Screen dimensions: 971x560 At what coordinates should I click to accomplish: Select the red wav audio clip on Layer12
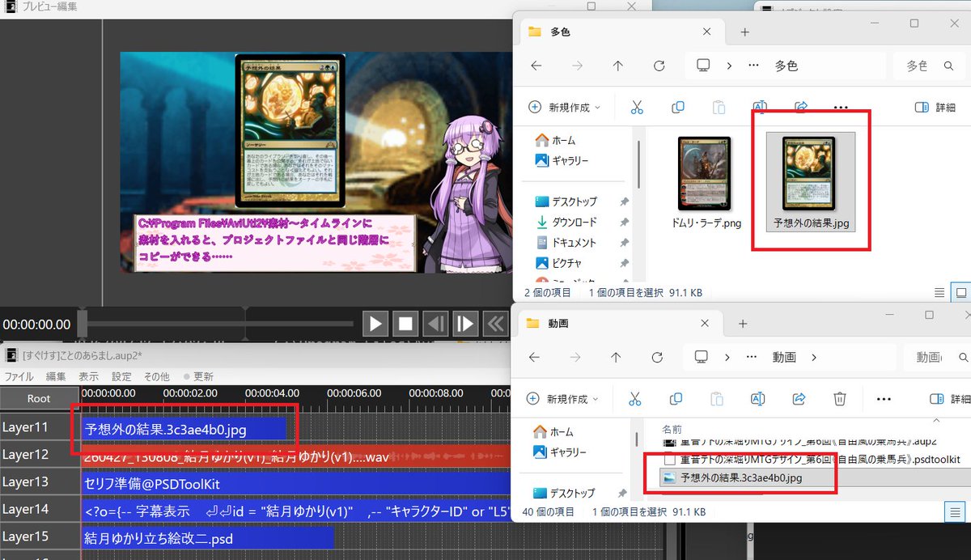[x=296, y=457]
